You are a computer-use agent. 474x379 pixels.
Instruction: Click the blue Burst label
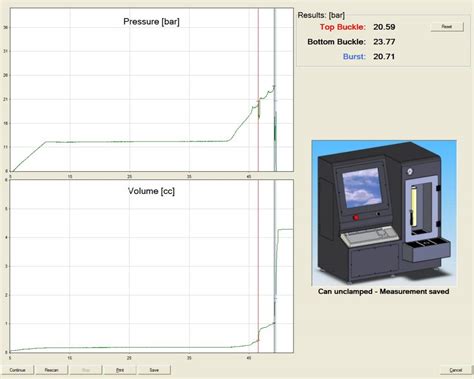354,56
